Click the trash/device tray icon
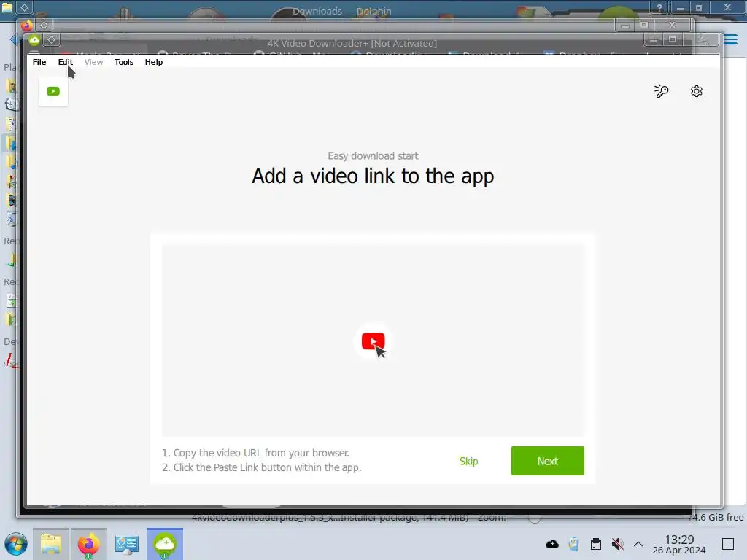 coord(573,544)
